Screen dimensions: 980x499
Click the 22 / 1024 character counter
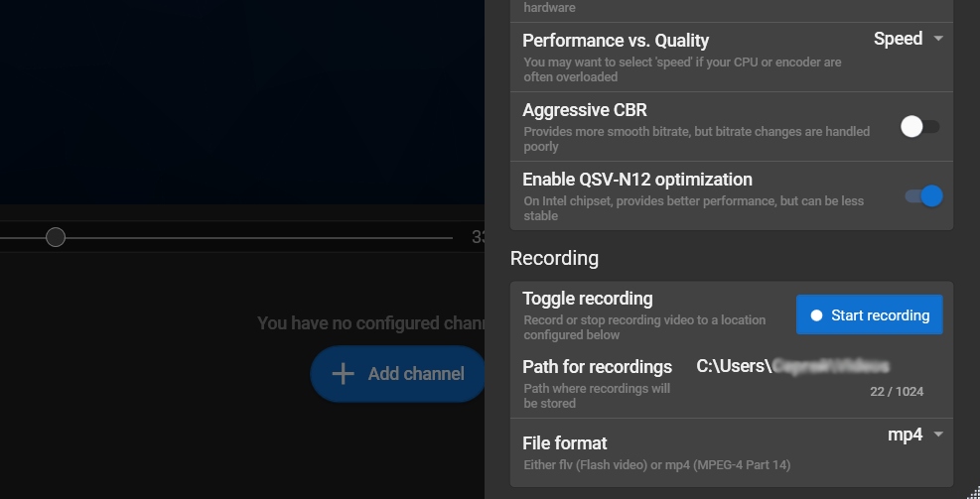(x=897, y=392)
